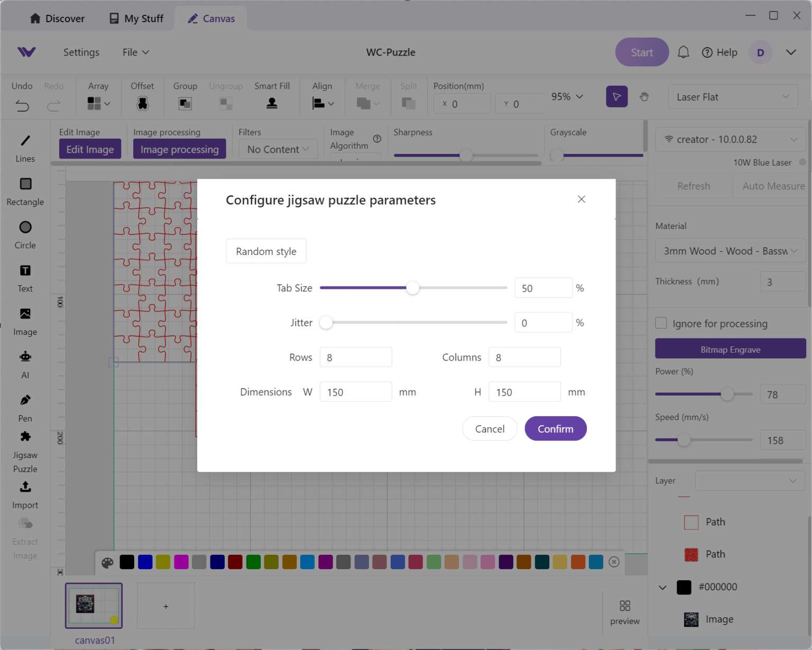Viewport: 812px width, 650px height.
Task: Confirm the jigsaw puzzle parameters
Action: [555, 429]
